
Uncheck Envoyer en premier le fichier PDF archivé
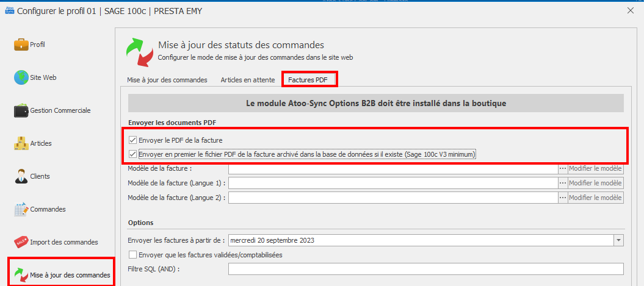(132, 154)
